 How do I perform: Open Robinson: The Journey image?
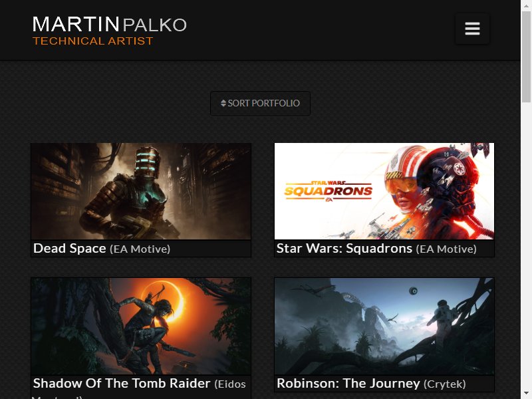384,327
